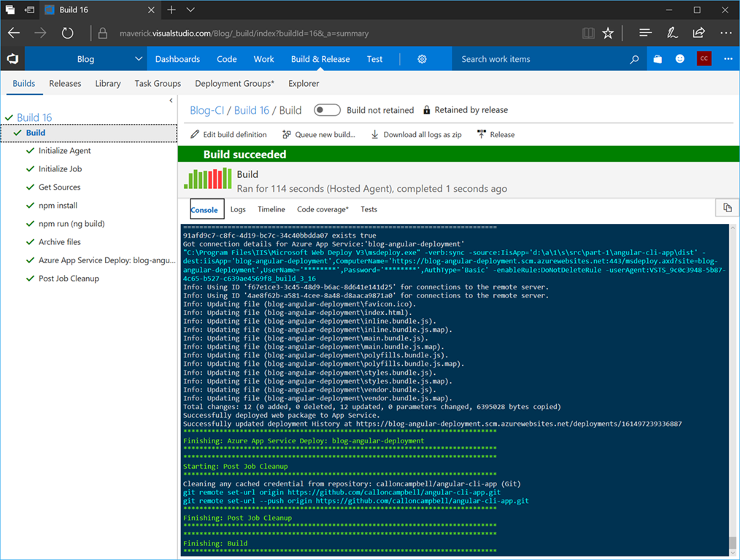Open browser Reading view icon
The image size is (740, 560).
click(x=588, y=33)
